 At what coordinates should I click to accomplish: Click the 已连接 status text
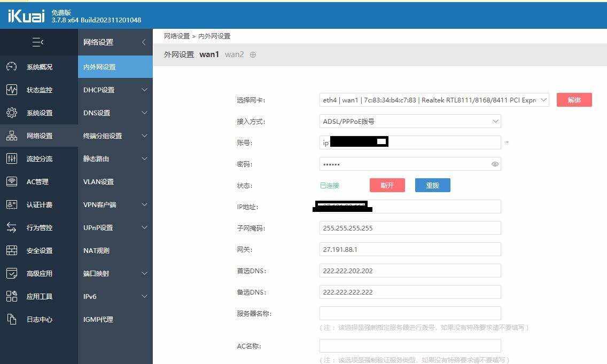tap(330, 185)
